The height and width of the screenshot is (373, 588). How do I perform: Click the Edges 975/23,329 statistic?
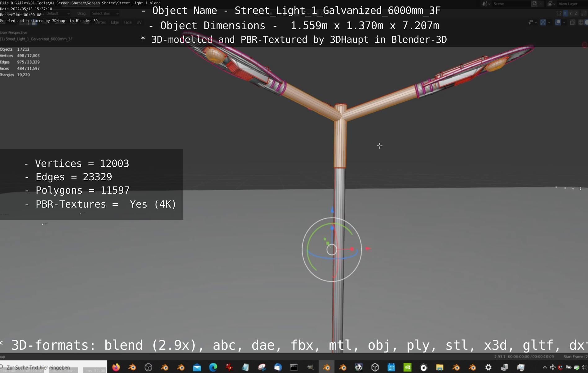point(20,62)
